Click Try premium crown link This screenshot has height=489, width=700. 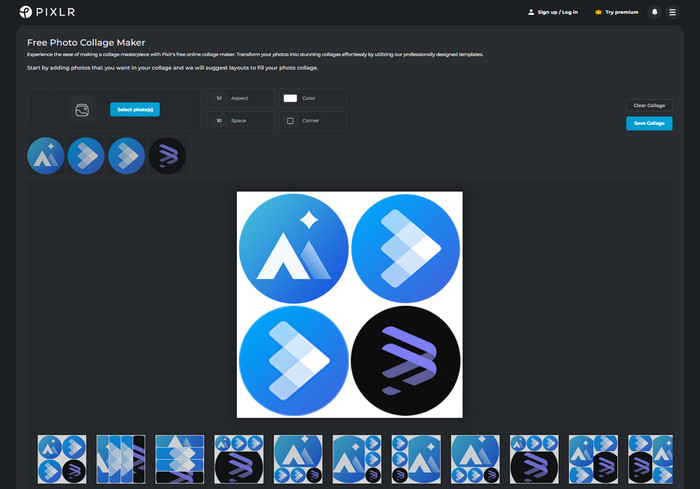(617, 12)
